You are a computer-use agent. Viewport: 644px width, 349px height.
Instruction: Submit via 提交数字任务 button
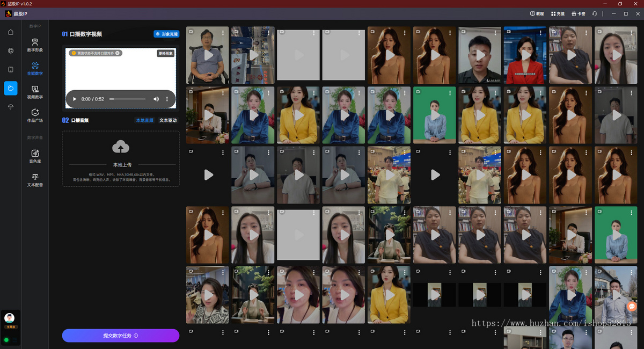click(121, 336)
